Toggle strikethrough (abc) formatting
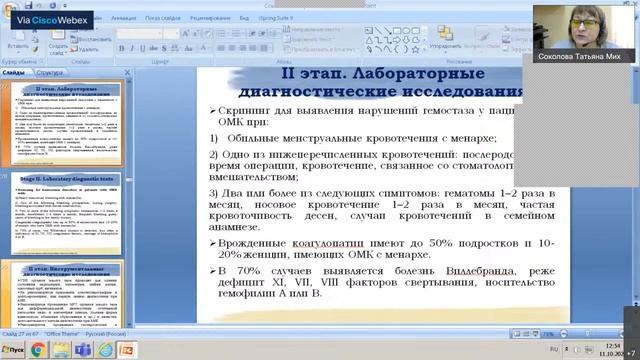640x360 pixels. [x=153, y=49]
